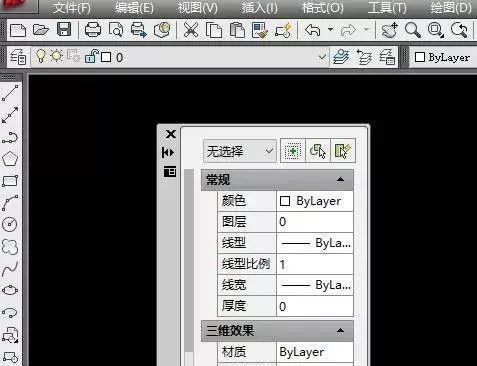Open Print Preview icon

pos(116,30)
